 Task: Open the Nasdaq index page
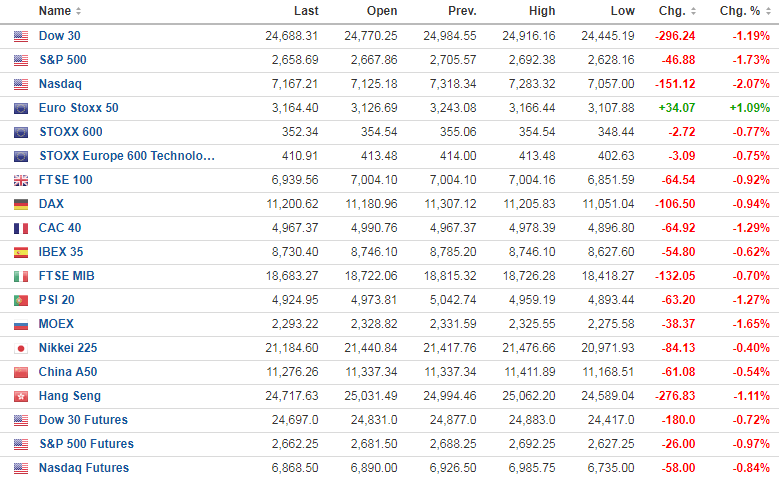(x=60, y=84)
